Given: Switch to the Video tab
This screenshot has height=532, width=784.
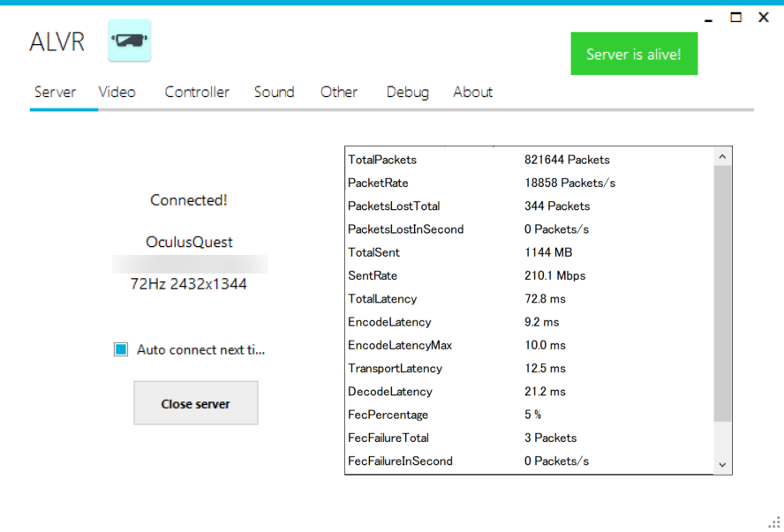Looking at the screenshot, I should click(x=117, y=92).
